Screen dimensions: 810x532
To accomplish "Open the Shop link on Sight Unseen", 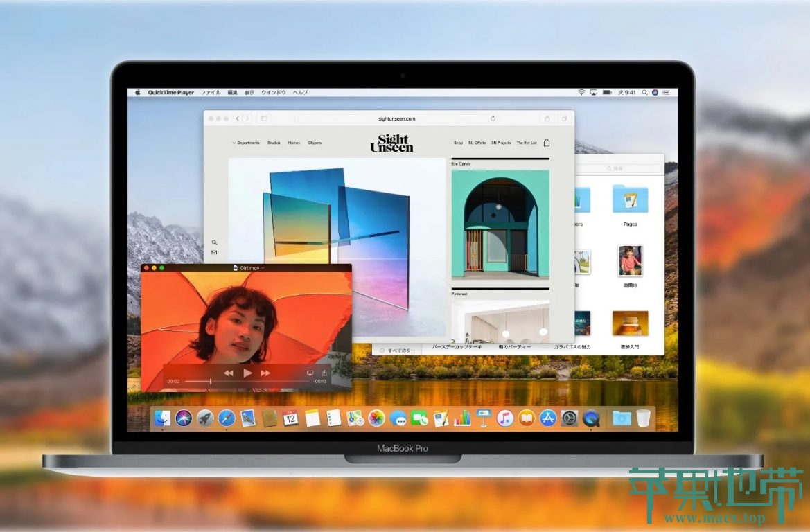I will (458, 143).
